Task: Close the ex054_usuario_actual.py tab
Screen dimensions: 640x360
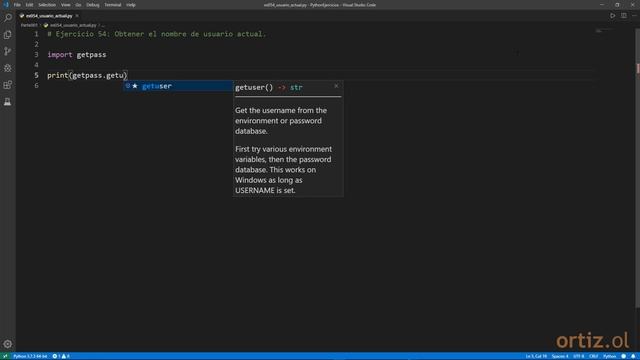Action: tap(77, 16)
